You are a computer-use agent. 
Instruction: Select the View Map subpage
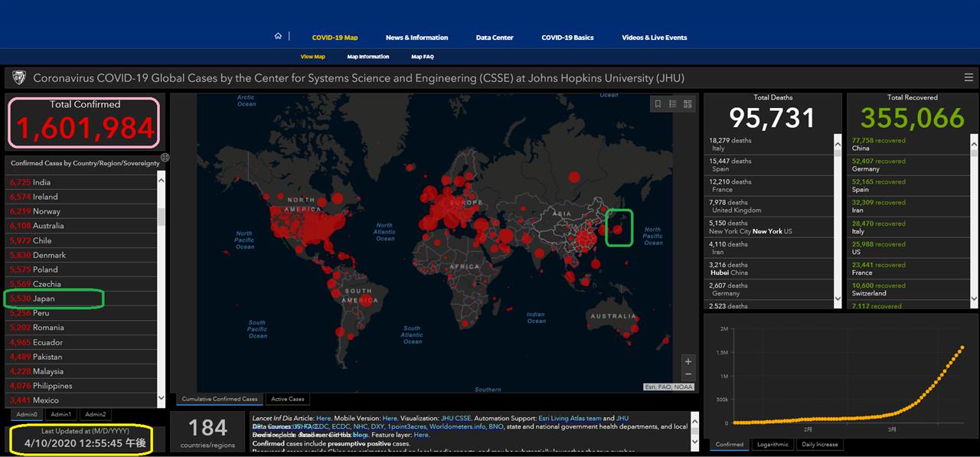tap(312, 57)
